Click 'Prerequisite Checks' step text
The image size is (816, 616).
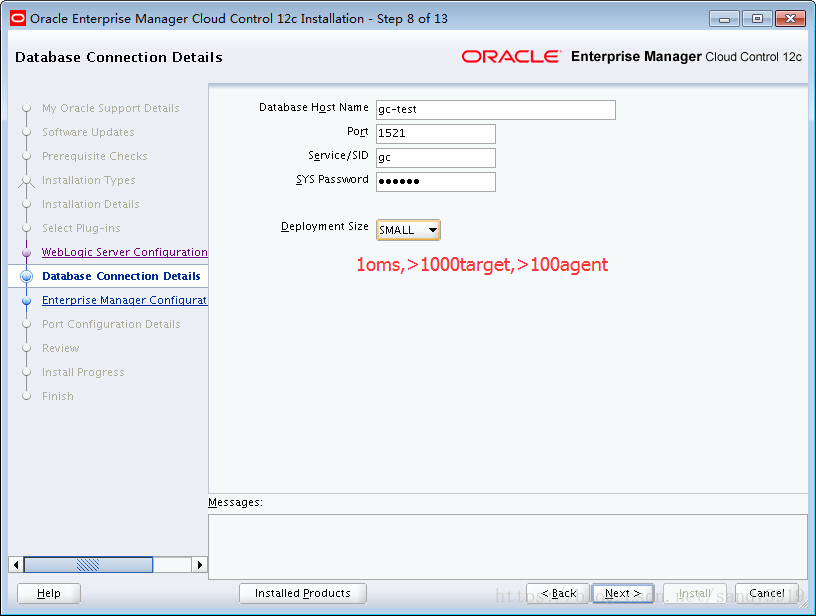coord(95,156)
